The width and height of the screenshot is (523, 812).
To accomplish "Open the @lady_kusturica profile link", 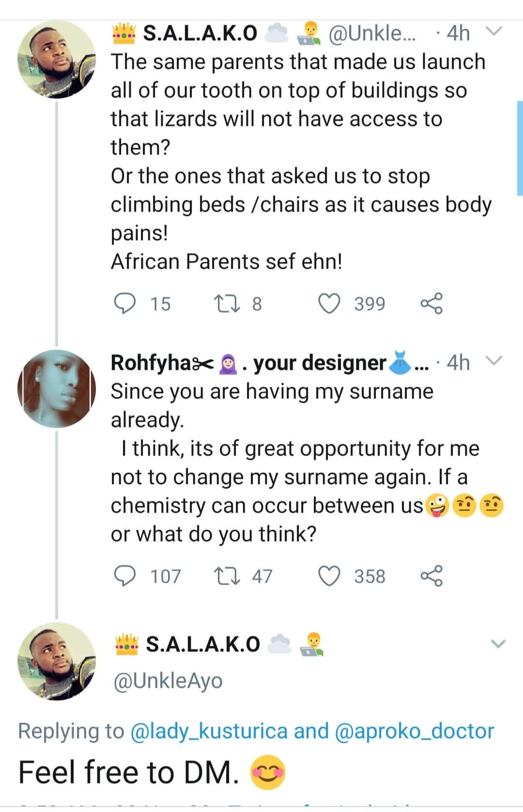I will 209,731.
